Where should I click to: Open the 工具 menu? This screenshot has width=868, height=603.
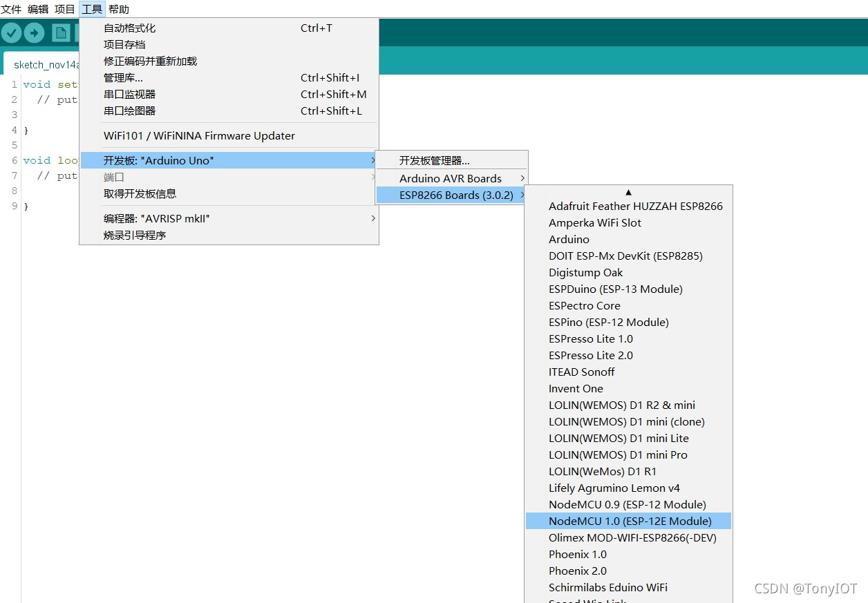coord(92,9)
